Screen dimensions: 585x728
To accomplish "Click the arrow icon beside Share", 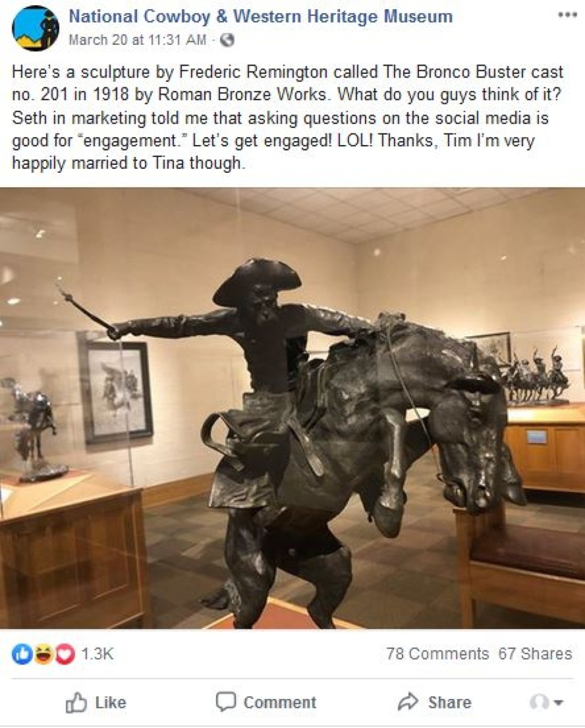I will click(x=408, y=702).
